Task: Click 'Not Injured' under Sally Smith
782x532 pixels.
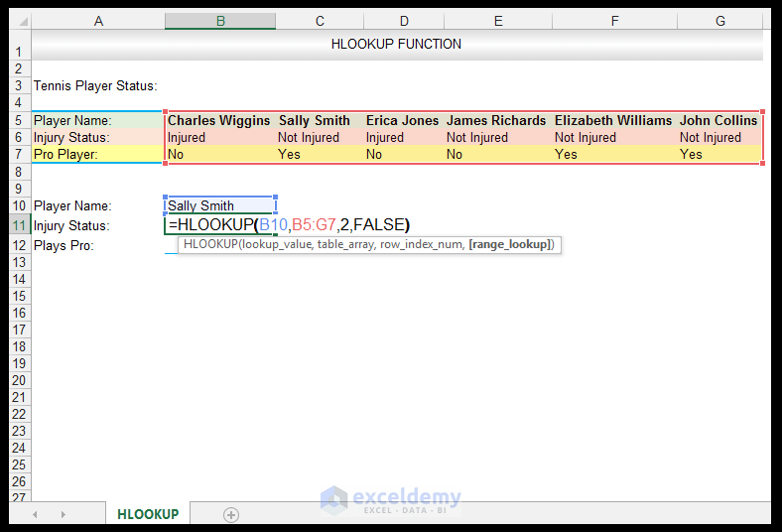Action: click(320, 137)
